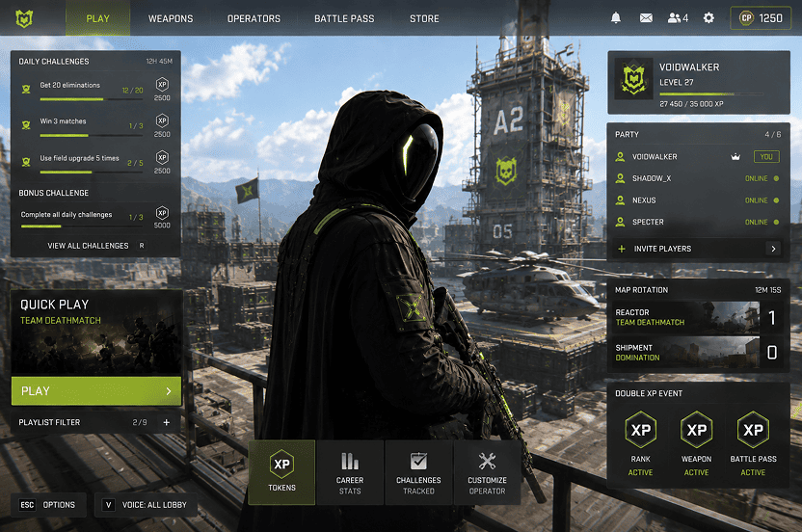Click the 1250 CP balance
Image resolution: width=802 pixels, height=532 pixels.
click(x=770, y=18)
